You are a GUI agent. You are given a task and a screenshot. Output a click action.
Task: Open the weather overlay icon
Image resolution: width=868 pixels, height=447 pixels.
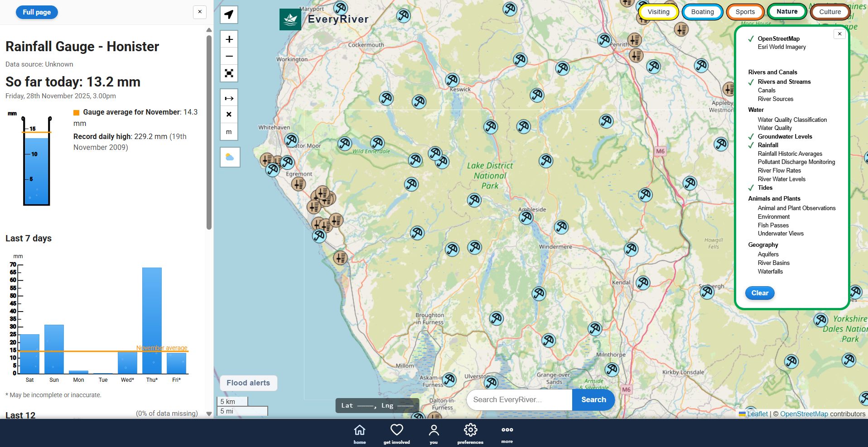[230, 157]
